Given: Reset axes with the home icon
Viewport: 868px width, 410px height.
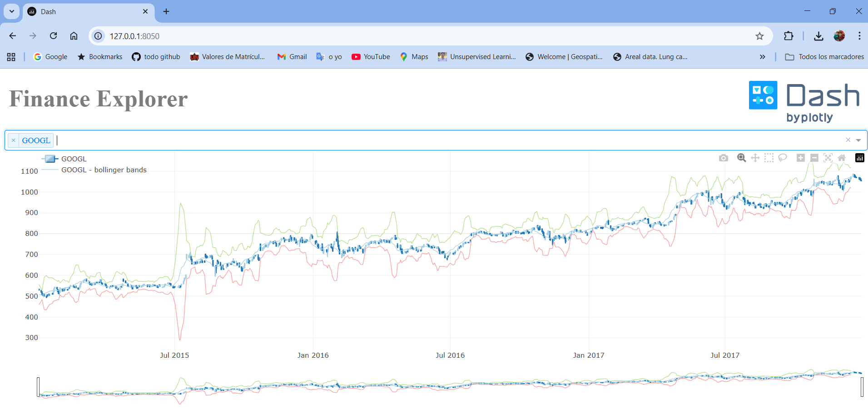Looking at the screenshot, I should pyautogui.click(x=842, y=158).
